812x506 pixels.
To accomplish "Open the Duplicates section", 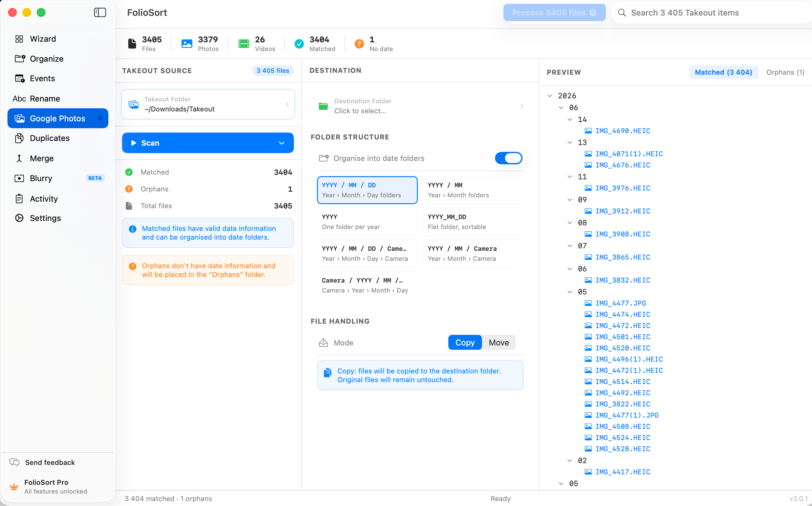I will [x=58, y=138].
